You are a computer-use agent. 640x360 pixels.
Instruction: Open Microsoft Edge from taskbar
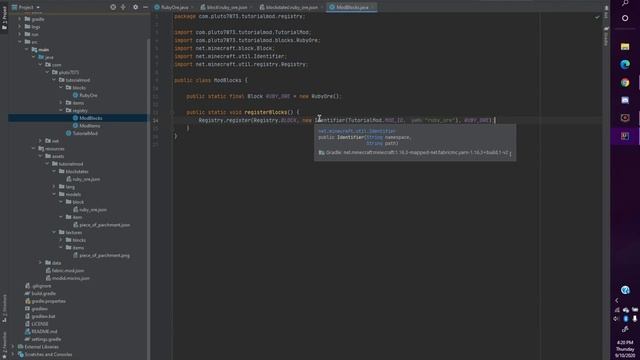(x=625, y=64)
